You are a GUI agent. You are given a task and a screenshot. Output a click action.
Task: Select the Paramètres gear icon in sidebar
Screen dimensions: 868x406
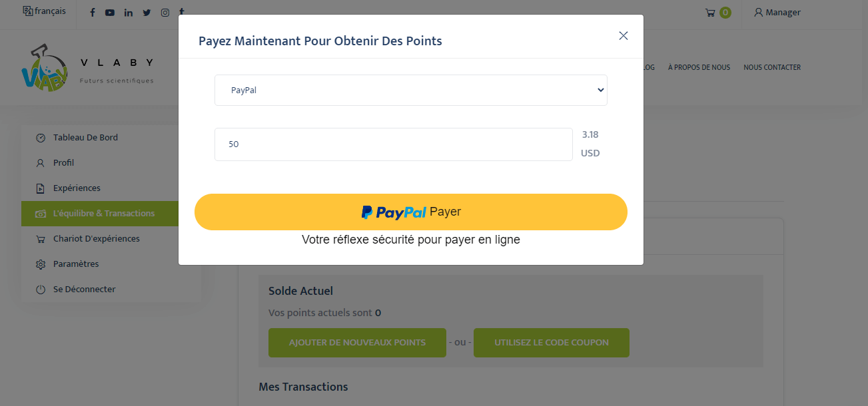click(39, 264)
